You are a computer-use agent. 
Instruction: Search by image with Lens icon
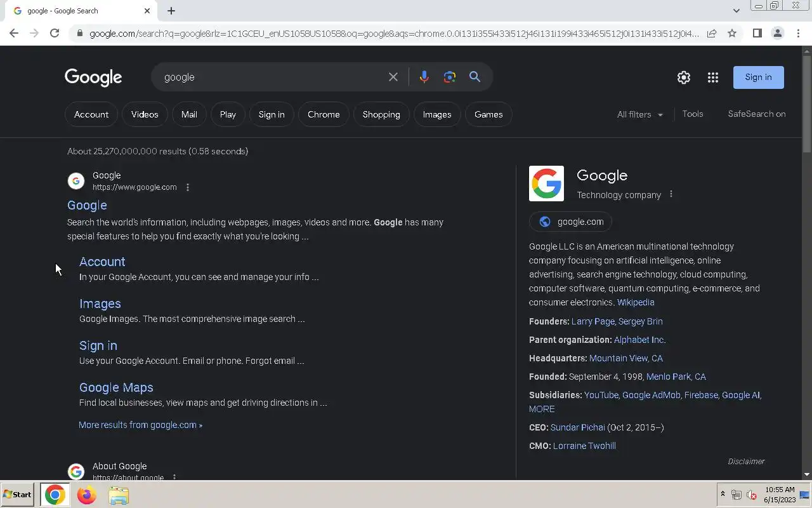(x=450, y=77)
